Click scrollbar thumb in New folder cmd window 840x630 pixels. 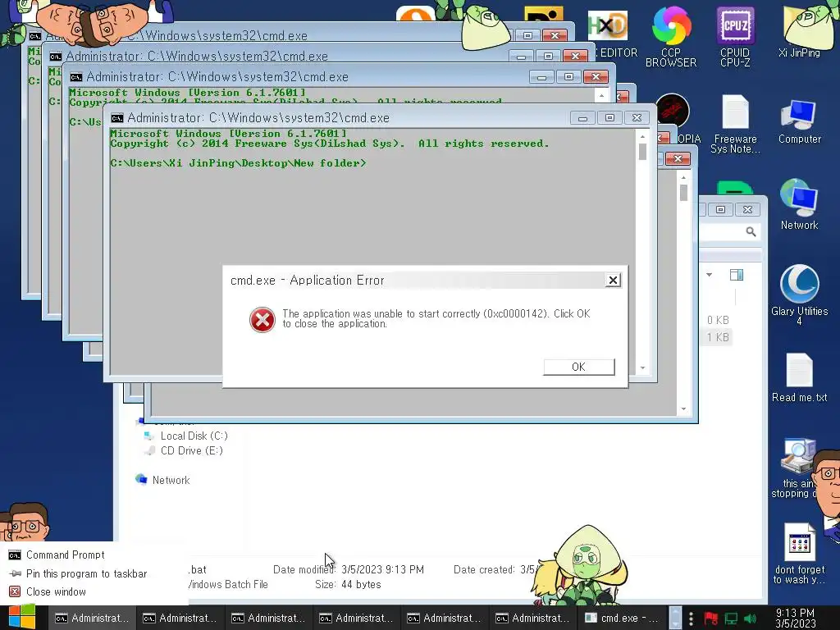coord(642,152)
